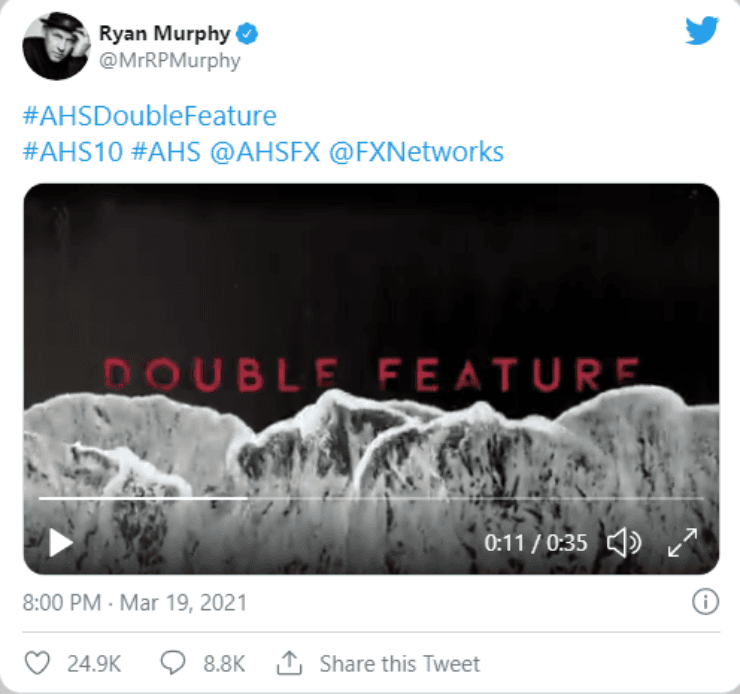Open the #AHSDoubleFeature hashtag
Viewport: 740px width, 694px height.
coord(150,116)
